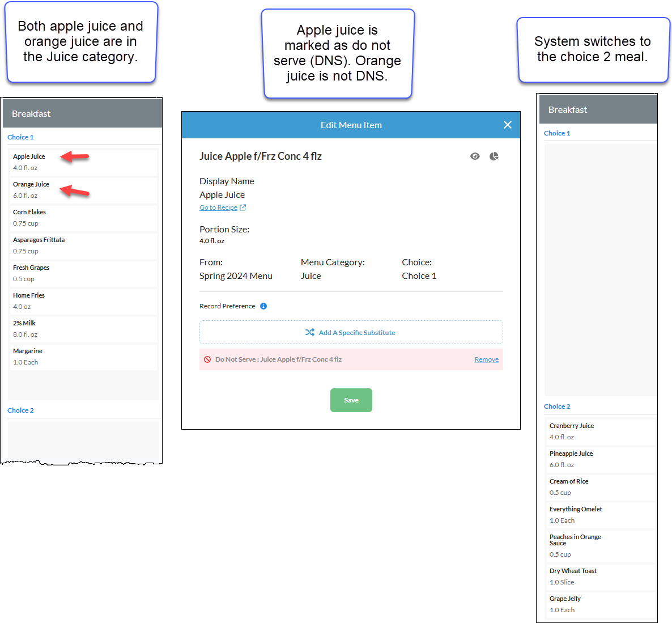
Task: Click the Juice Apple f/Frz Conc title
Action: coord(261,156)
